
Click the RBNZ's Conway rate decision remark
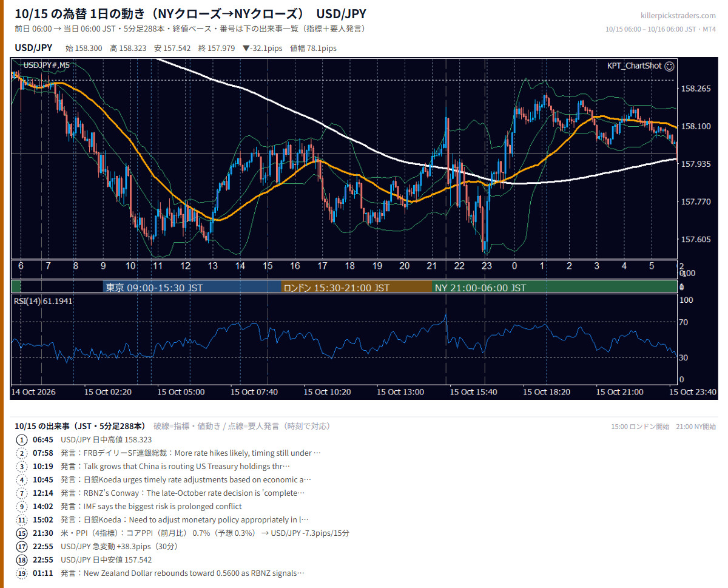pos(183,493)
